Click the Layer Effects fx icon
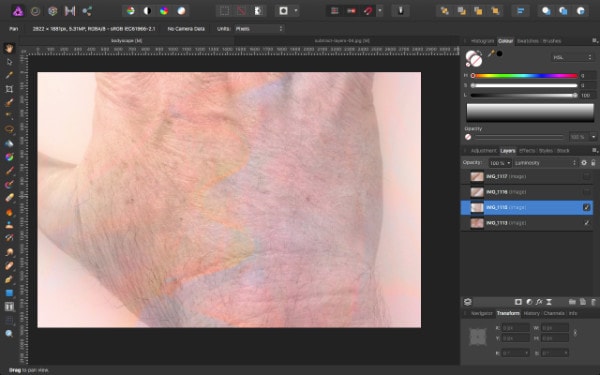 pos(539,302)
